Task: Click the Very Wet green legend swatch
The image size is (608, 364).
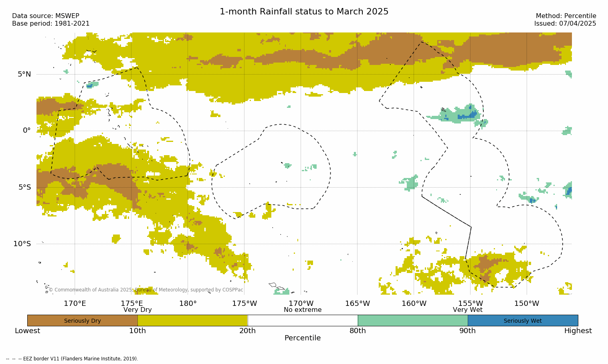Action: pos(413,320)
